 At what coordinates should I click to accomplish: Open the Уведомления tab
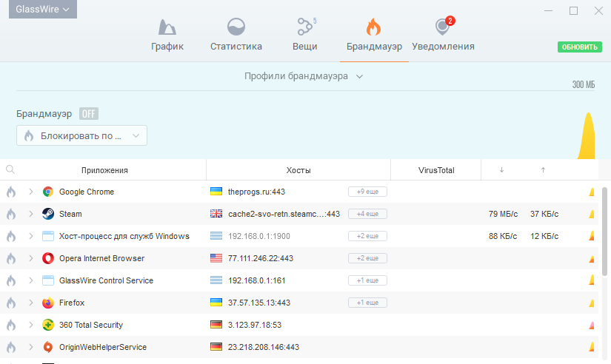[x=443, y=35]
